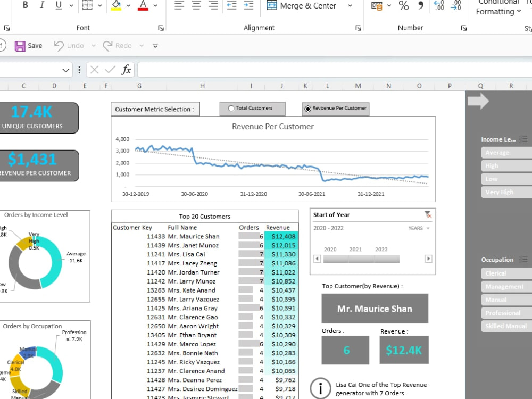The height and width of the screenshot is (399, 532).
Task: Open timeline YEARS level dropdown
Action: [419, 228]
